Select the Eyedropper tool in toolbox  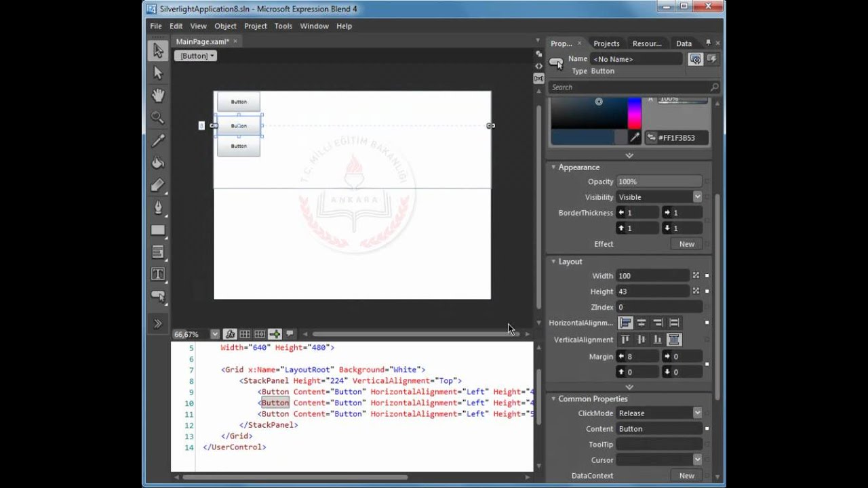coord(158,140)
